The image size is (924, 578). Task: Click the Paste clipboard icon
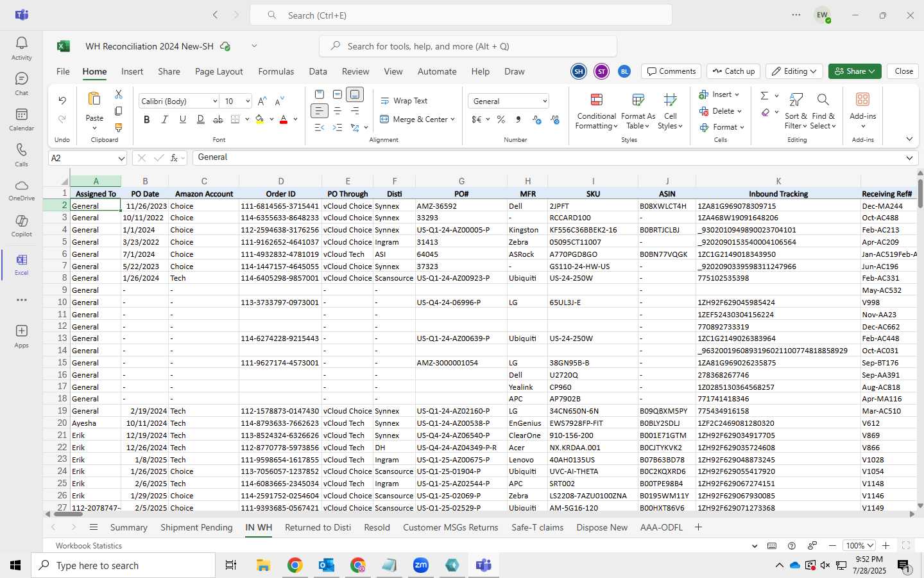click(x=94, y=99)
